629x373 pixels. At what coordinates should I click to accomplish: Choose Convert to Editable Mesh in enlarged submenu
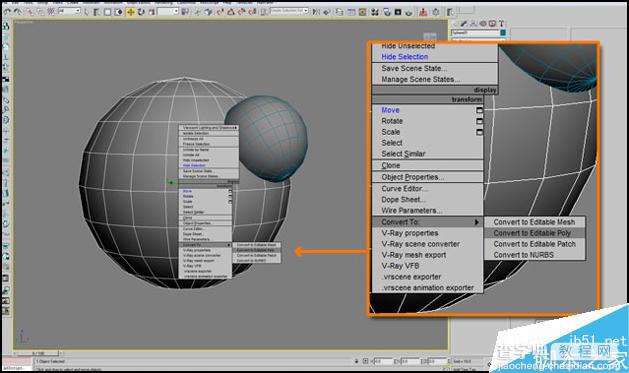(534, 222)
